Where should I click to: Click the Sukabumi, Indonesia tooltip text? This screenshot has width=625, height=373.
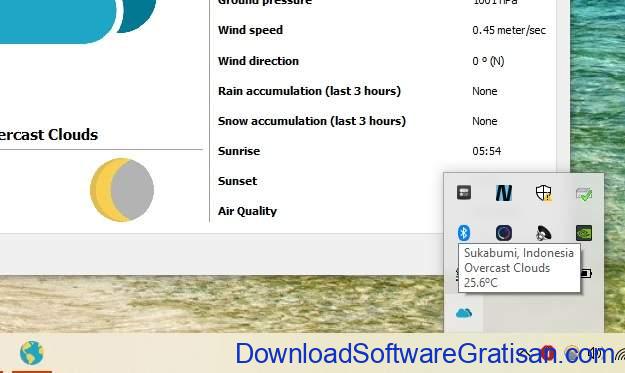(519, 253)
